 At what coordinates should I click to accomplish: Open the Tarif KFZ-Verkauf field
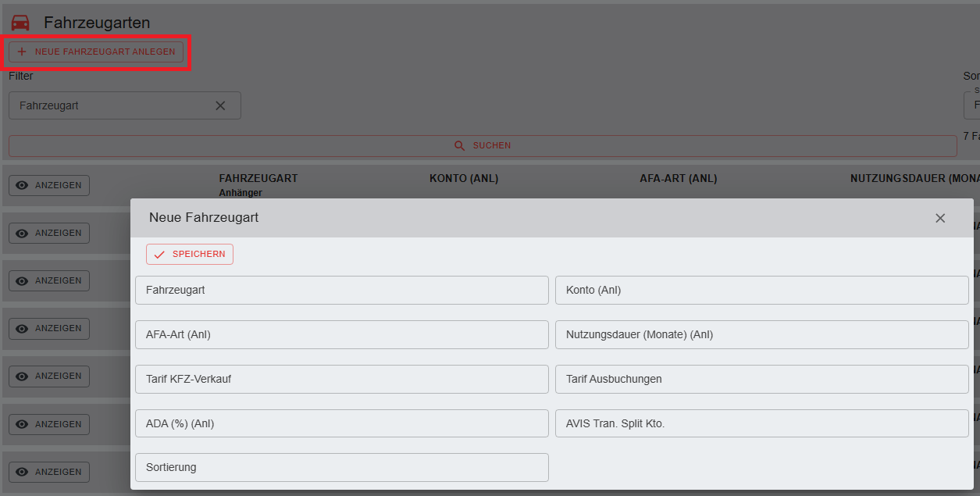341,379
